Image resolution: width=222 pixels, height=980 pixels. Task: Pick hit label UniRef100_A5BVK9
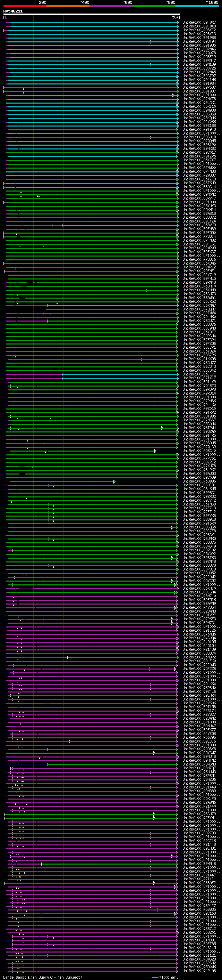(x=199, y=225)
